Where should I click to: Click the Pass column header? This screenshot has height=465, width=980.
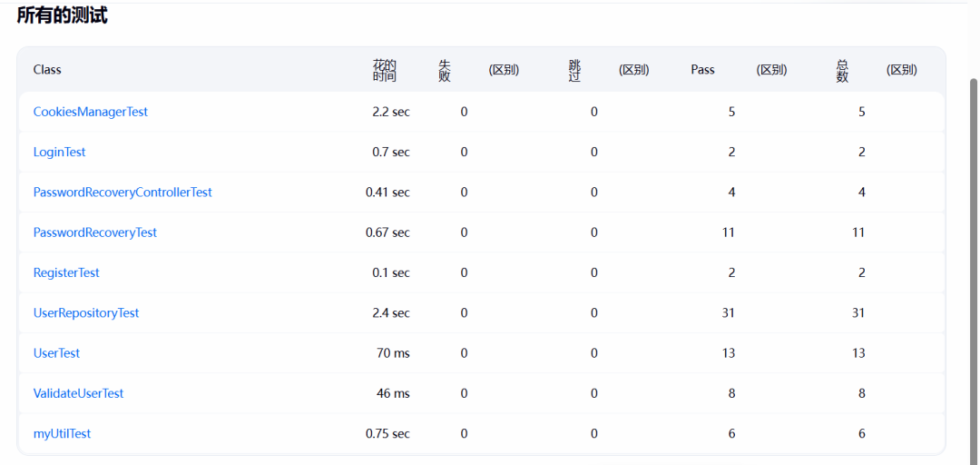(702, 70)
